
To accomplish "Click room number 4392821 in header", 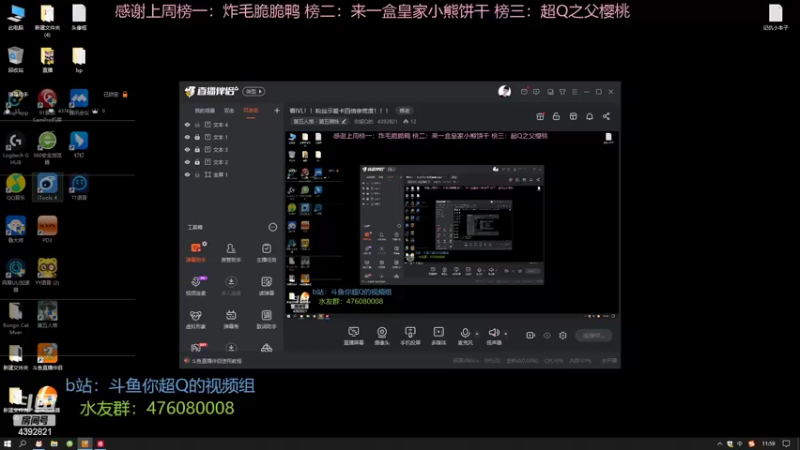I will pyautogui.click(x=387, y=121).
